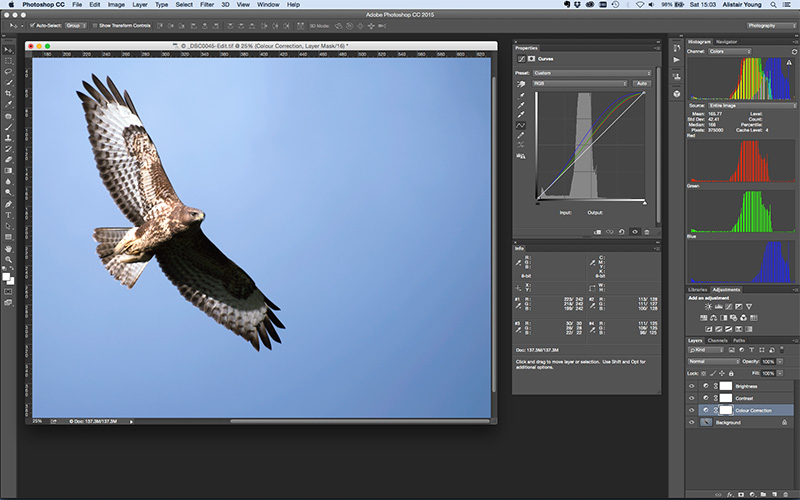Click the white point slider under curves graph
This screenshot has height=500, width=800.
645,203
